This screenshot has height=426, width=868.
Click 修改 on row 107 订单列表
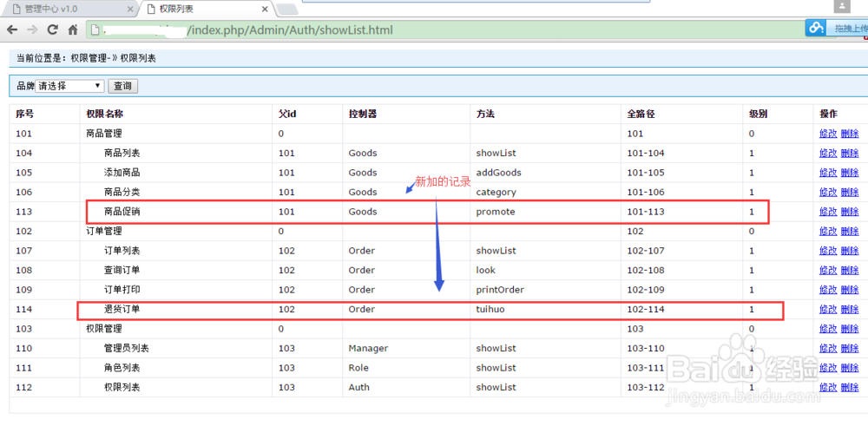(827, 251)
